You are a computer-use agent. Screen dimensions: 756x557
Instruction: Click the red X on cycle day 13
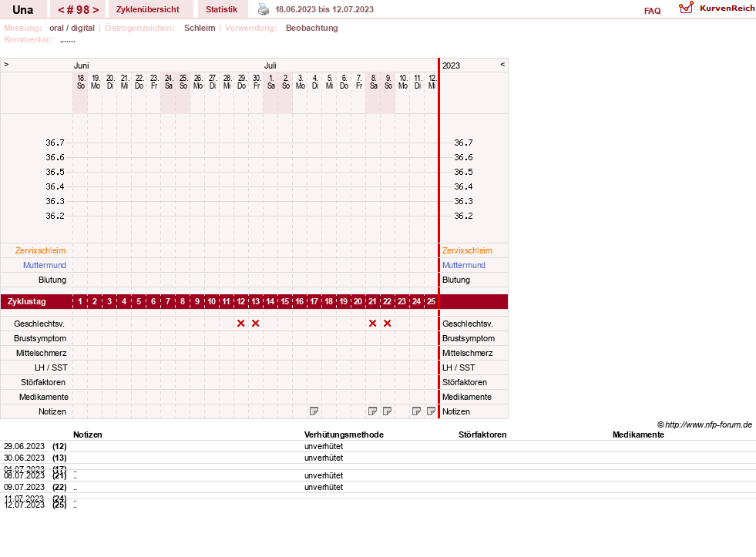point(256,324)
